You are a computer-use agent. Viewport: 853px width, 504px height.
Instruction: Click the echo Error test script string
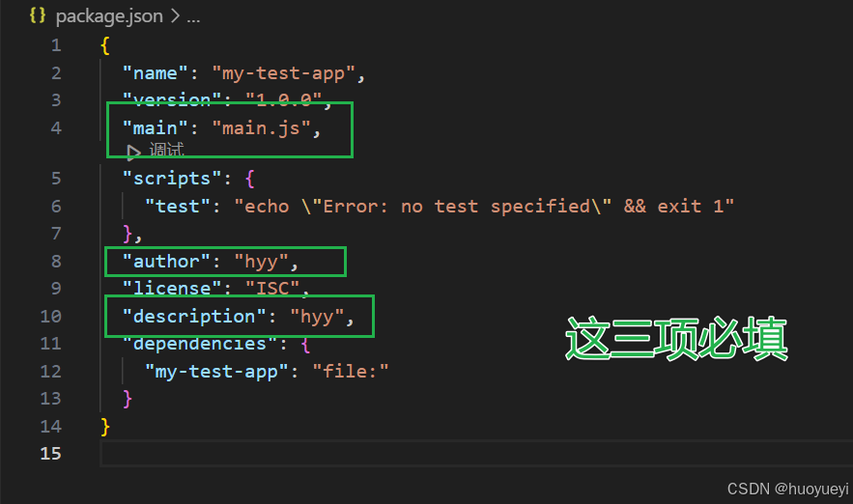pos(484,207)
